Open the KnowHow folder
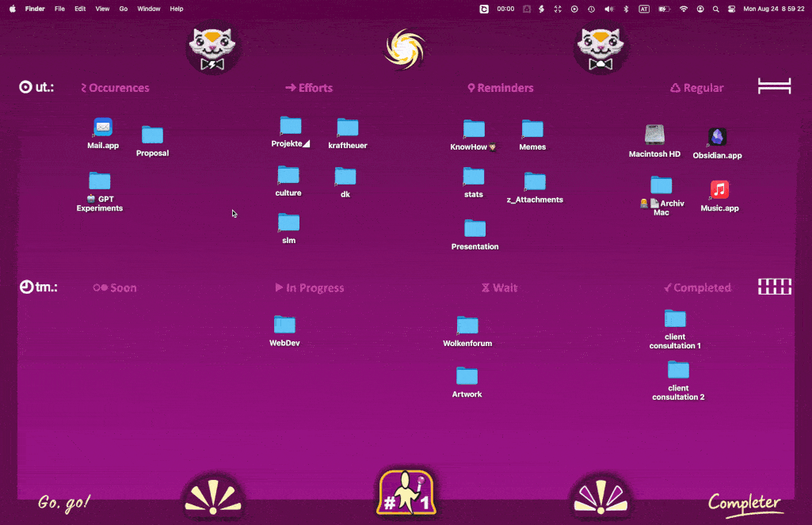 pos(474,128)
